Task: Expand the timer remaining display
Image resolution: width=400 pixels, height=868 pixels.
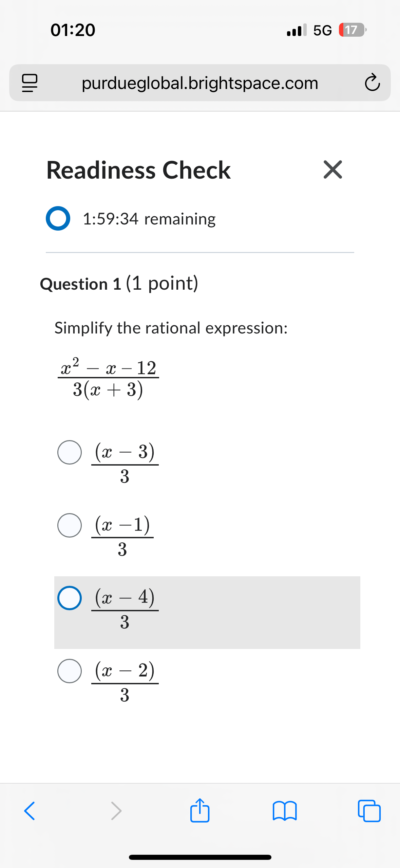Action: [x=58, y=218]
